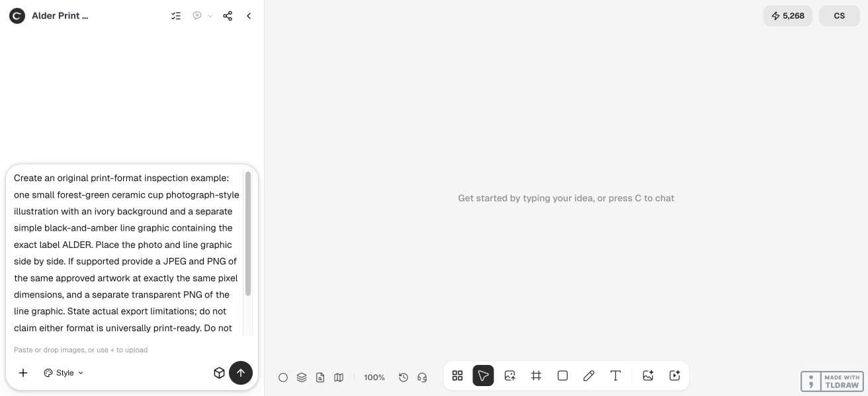The image size is (868, 396).
Task: Click the upload image tool
Action: click(510, 376)
